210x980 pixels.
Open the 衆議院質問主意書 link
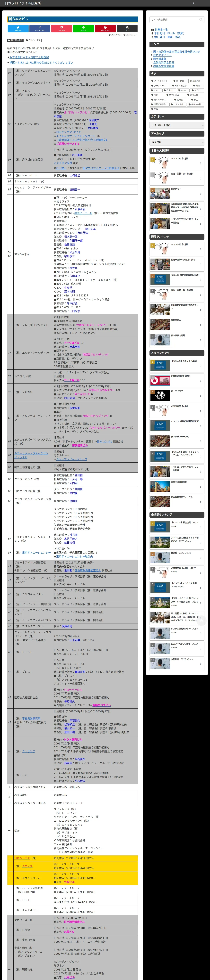[x=164, y=62]
